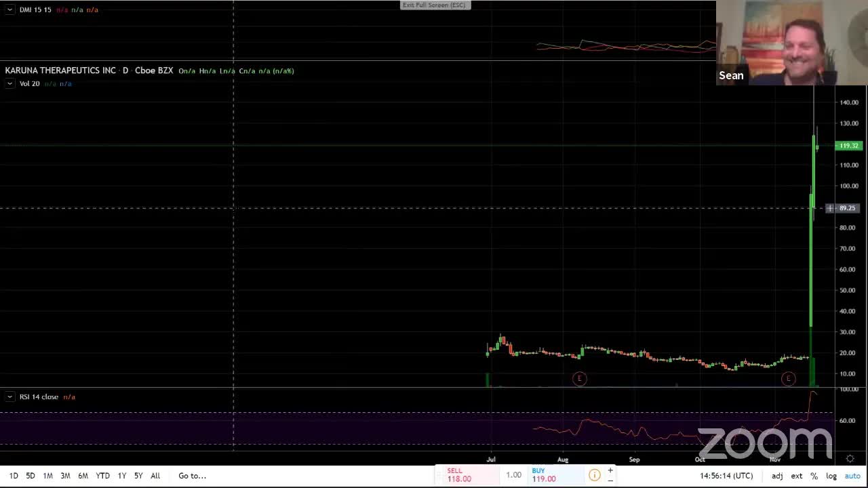Edit the 1.00 order quantity field
This screenshot has width=868, height=488.
pyautogui.click(x=514, y=475)
